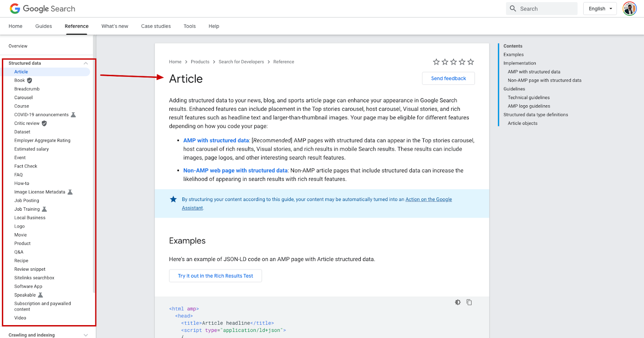
Task: Open FAQ in the sidebar
Action: tap(19, 175)
